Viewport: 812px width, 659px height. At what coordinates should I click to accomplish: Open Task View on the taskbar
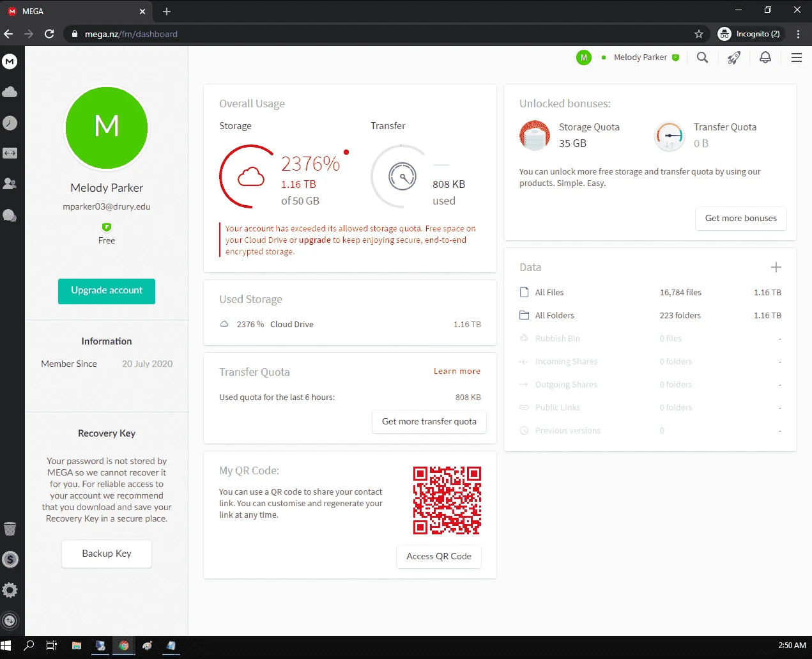coord(52,646)
